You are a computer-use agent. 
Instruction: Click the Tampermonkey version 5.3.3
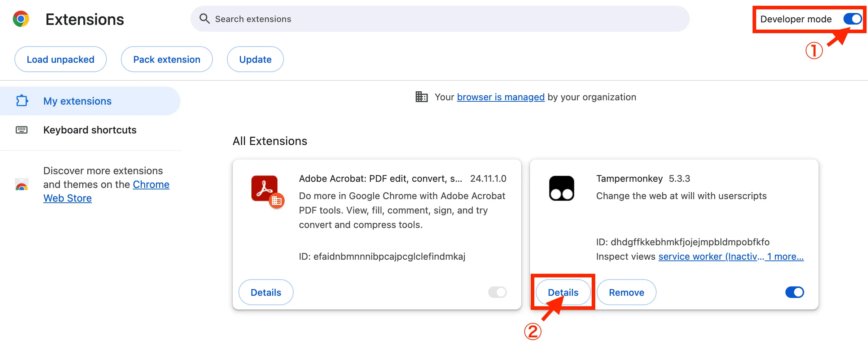tap(679, 179)
